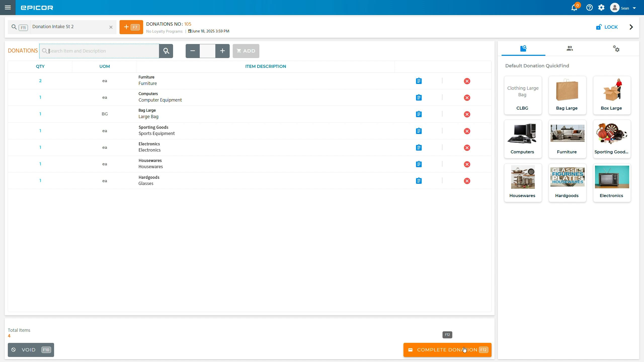Expand the panel using the right chevron arrow
The image size is (644, 362).
tap(631, 27)
